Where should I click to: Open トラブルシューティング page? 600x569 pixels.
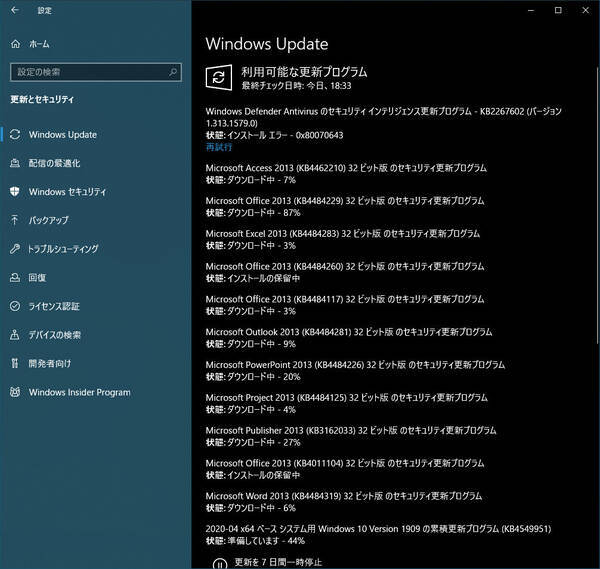[63, 249]
